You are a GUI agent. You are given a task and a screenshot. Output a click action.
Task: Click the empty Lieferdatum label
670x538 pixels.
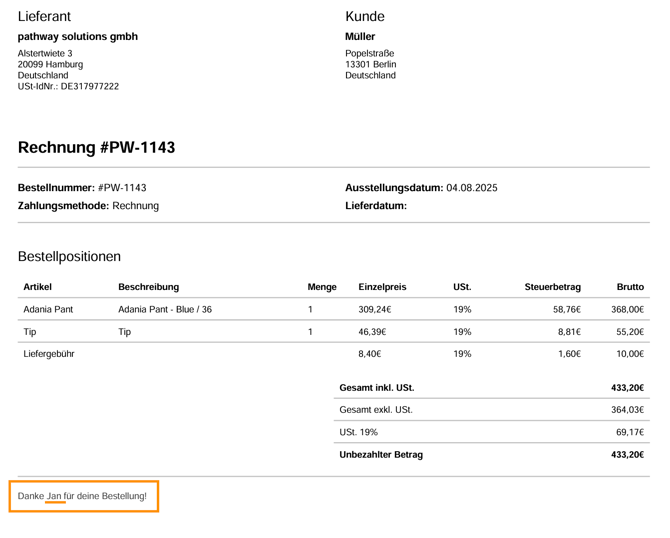pyautogui.click(x=375, y=206)
